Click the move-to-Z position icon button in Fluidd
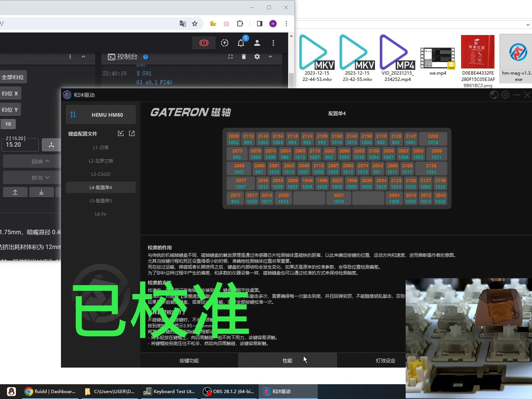 click(x=51, y=145)
